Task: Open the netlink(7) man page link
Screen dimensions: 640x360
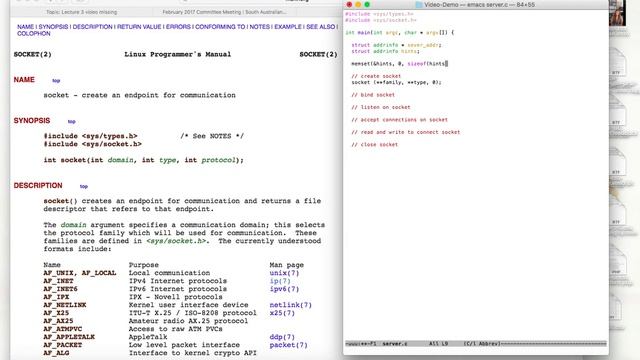Action: point(290,305)
